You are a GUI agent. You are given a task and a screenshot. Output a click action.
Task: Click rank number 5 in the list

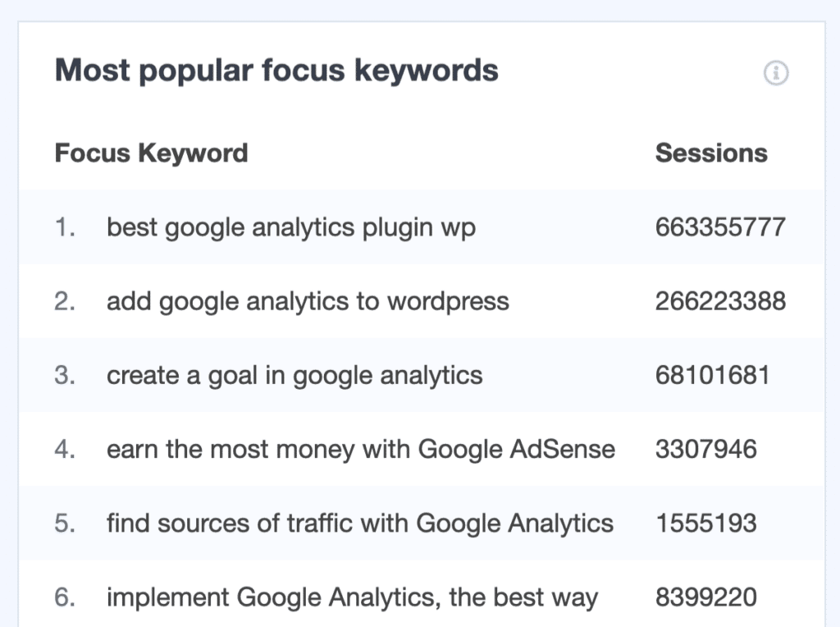(x=65, y=523)
